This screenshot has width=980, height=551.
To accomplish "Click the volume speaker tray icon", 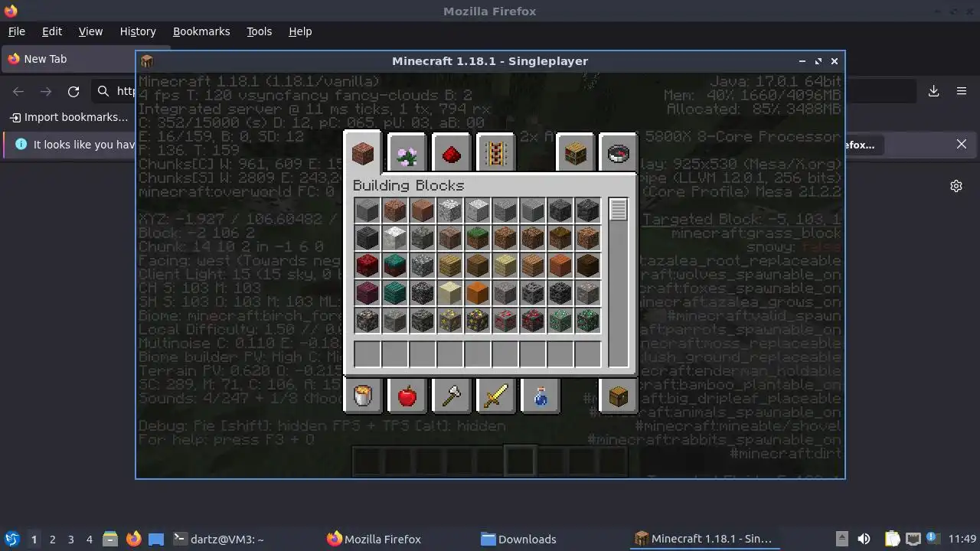I will [864, 539].
